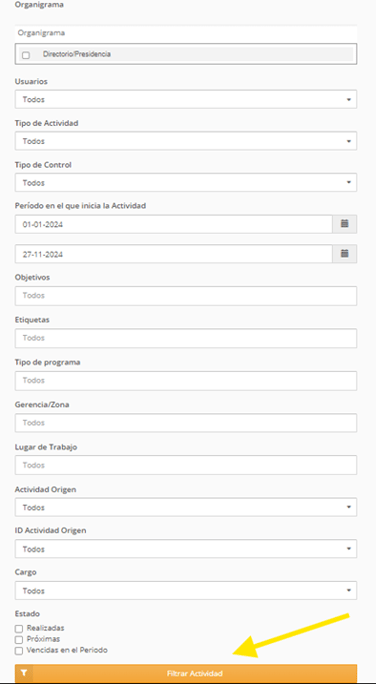Check the Directorio/Presidencia checkbox

point(26,55)
